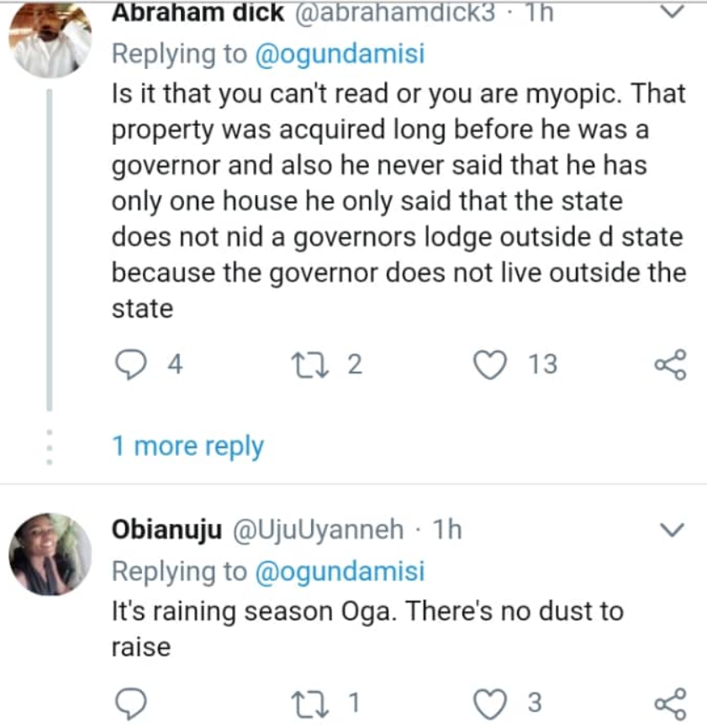Viewport: 707px width, 728px height.
Task: Retweet Obianuju's raining season tweet
Action: [x=309, y=703]
